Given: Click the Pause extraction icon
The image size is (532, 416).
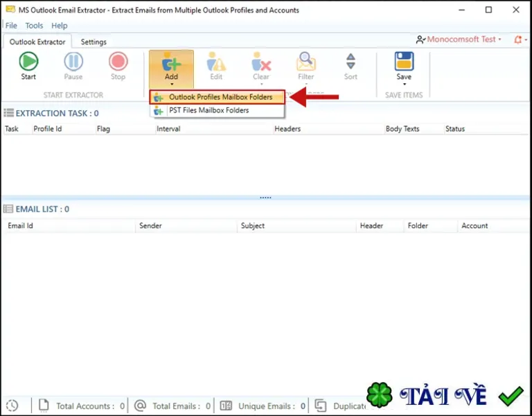Looking at the screenshot, I should tap(73, 62).
